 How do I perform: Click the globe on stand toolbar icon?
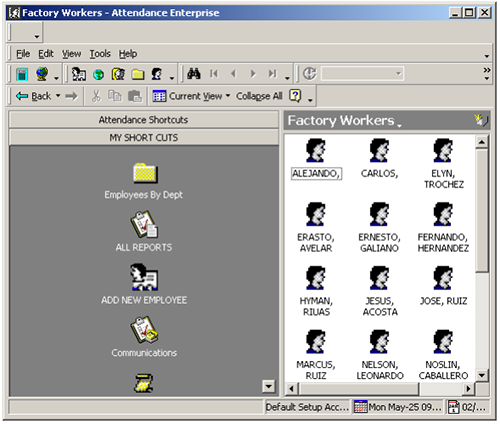click(42, 74)
